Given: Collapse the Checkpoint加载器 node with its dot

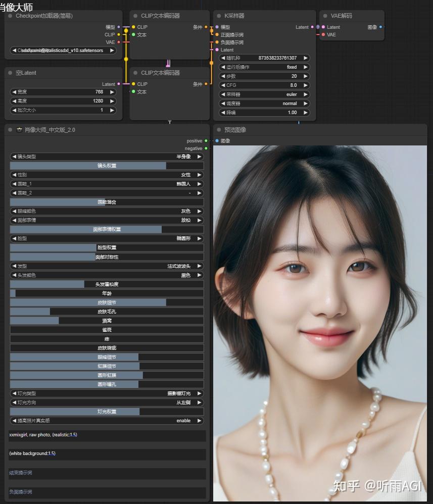Looking at the screenshot, I should pyautogui.click(x=10, y=16).
